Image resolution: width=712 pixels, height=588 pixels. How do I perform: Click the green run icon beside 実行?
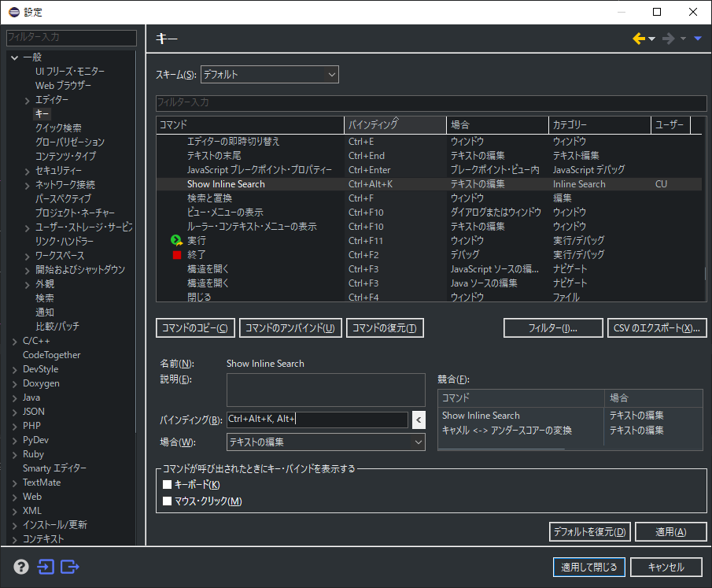pos(176,240)
